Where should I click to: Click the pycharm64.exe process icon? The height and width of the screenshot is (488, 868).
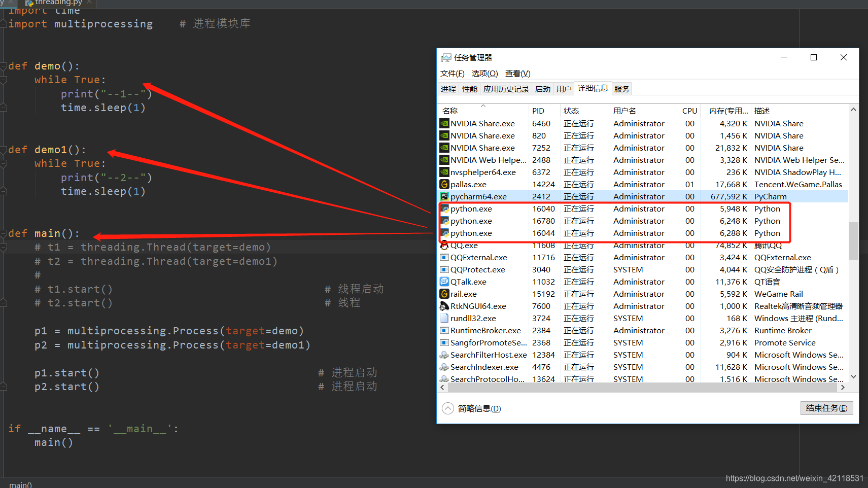click(444, 196)
